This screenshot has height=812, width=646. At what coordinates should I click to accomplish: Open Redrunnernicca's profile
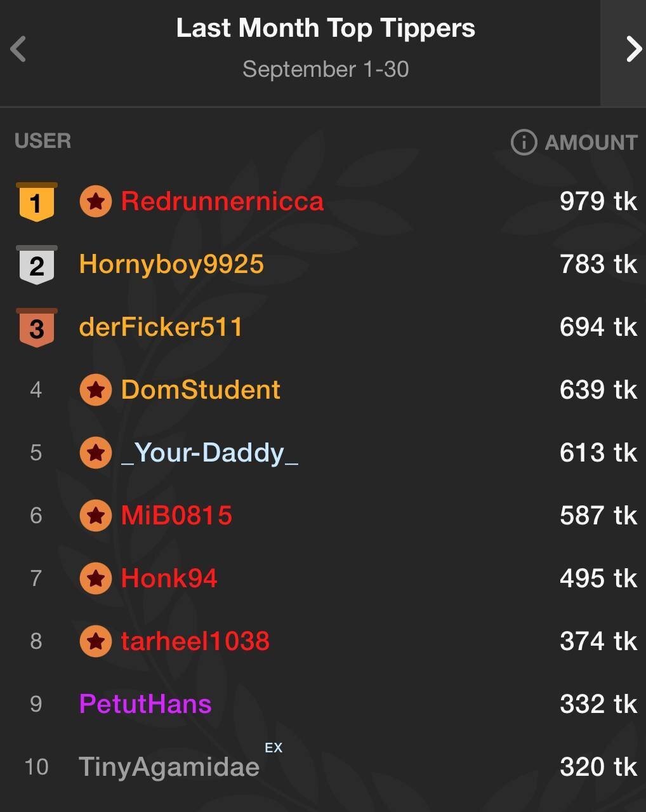(222, 202)
